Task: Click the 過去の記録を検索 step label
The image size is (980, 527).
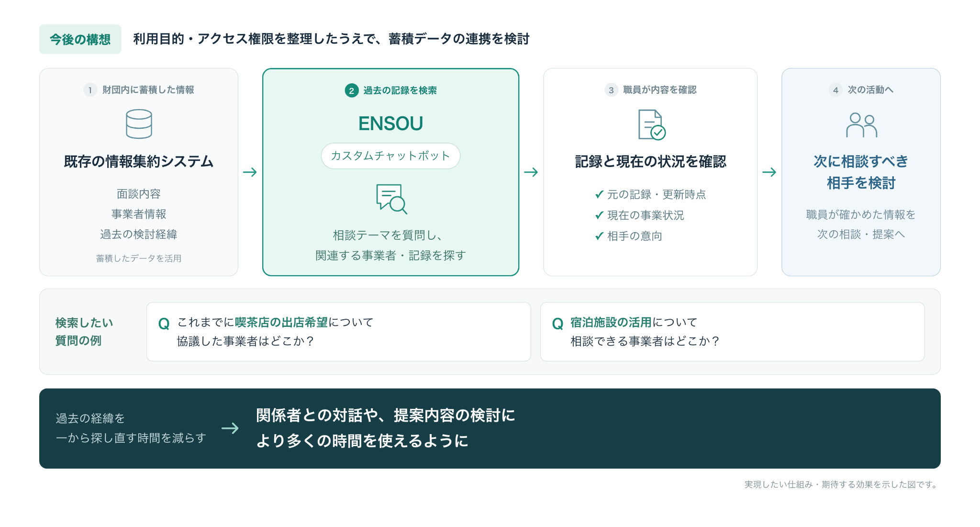Action: pos(400,90)
